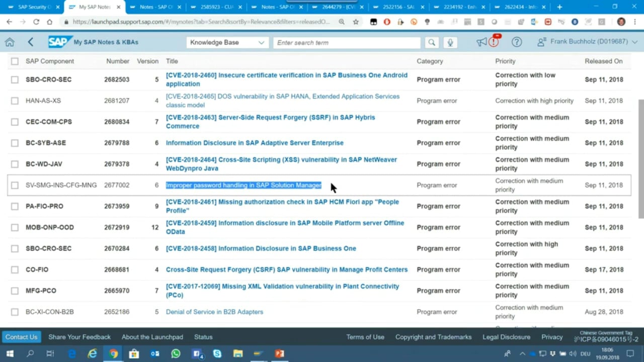Open Windows action center notifications

pyautogui.click(x=630, y=354)
